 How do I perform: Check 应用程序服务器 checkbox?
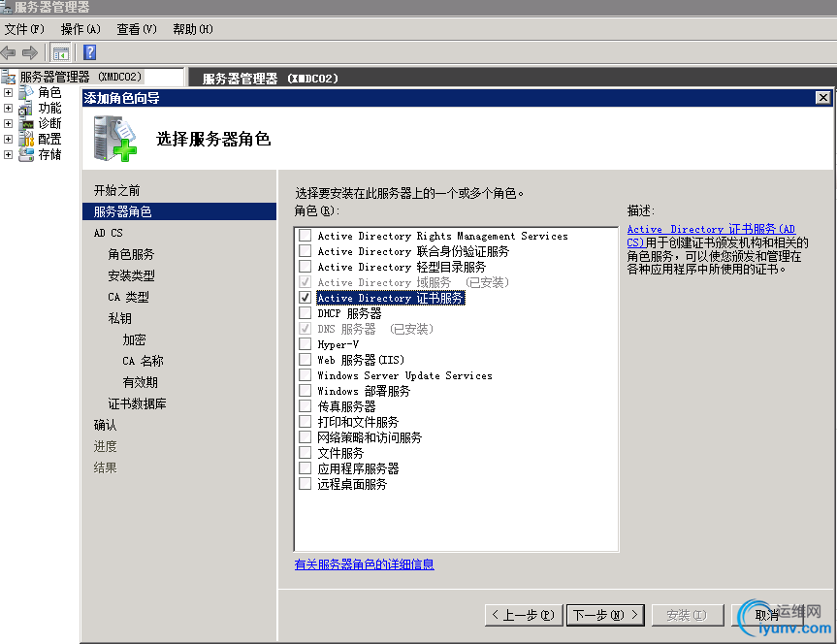pos(305,467)
